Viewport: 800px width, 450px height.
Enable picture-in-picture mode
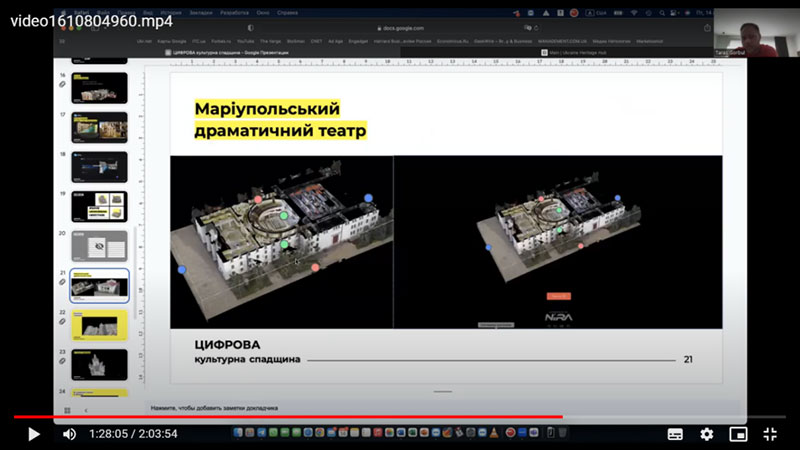click(738, 434)
